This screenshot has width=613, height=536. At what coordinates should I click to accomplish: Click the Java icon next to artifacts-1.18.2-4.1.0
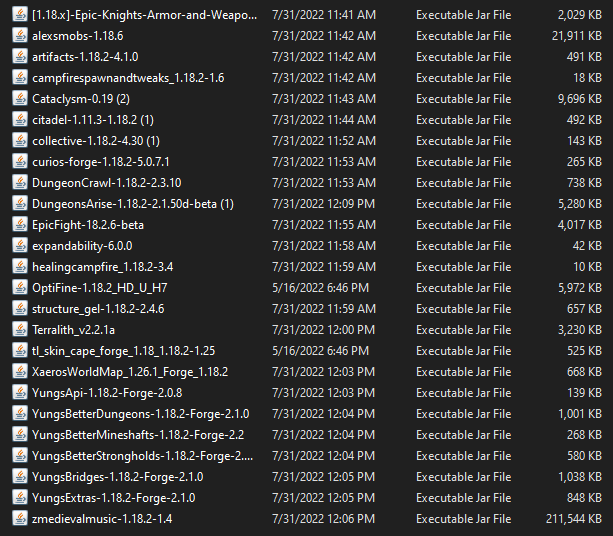20,57
